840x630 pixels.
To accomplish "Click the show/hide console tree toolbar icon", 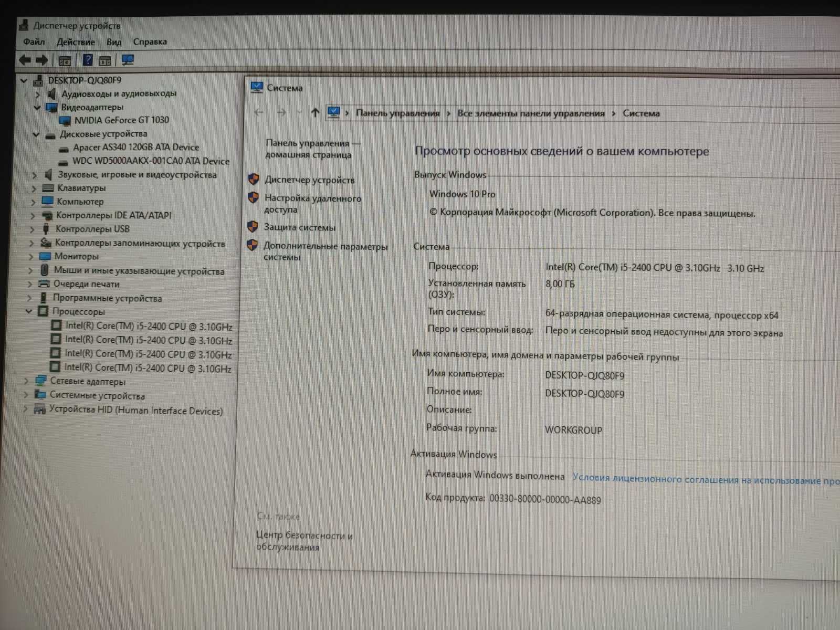I will [x=65, y=60].
